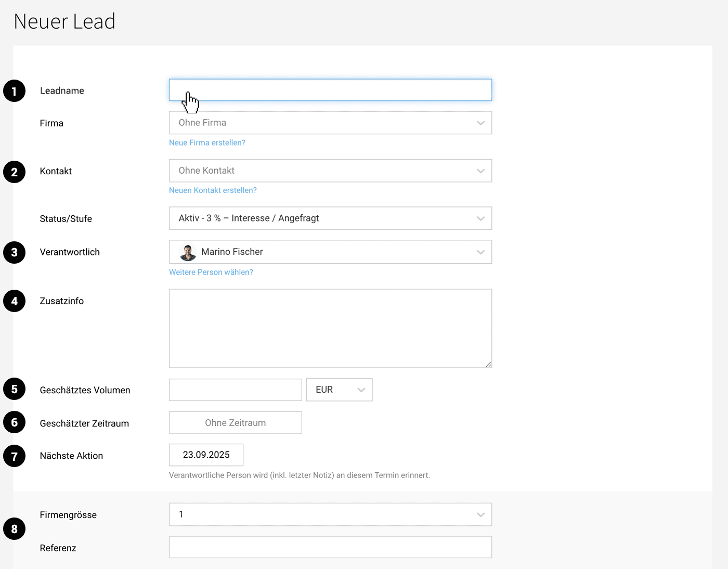Viewport: 728px width, 569px height.
Task: Open the date field showing 23.09.2025
Action: pos(206,455)
